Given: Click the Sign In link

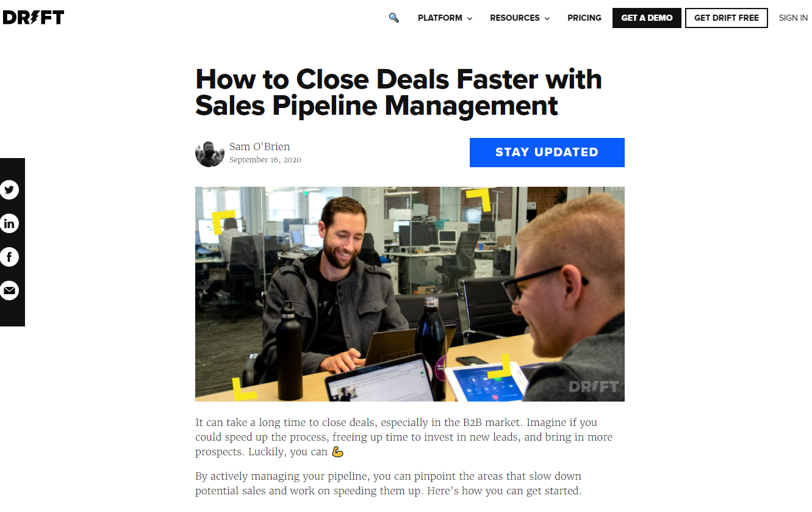Looking at the screenshot, I should click(x=793, y=18).
